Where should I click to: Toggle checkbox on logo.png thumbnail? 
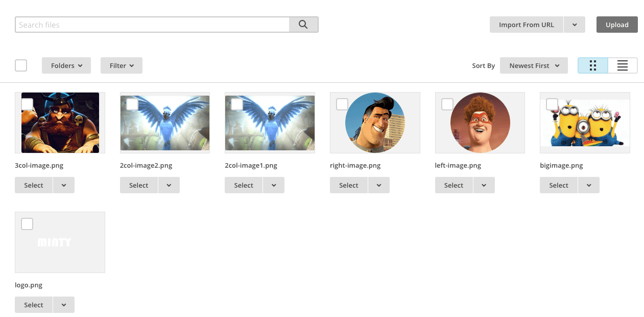click(x=27, y=224)
